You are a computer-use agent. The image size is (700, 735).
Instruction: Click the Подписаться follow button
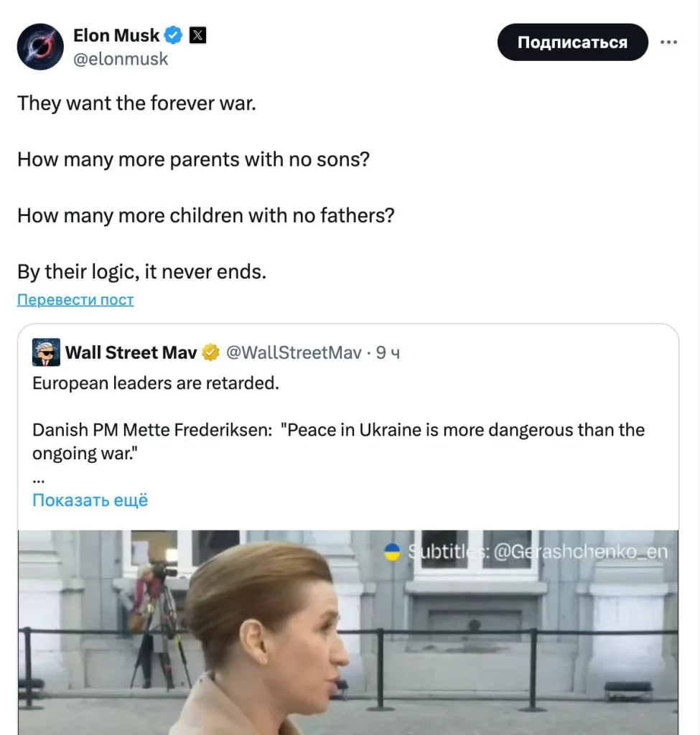coord(572,42)
